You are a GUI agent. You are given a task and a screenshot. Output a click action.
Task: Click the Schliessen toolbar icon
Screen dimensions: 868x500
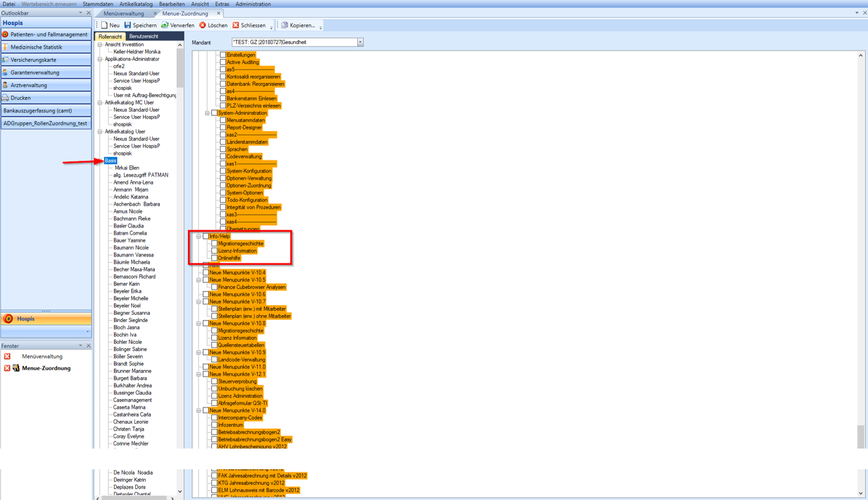236,25
